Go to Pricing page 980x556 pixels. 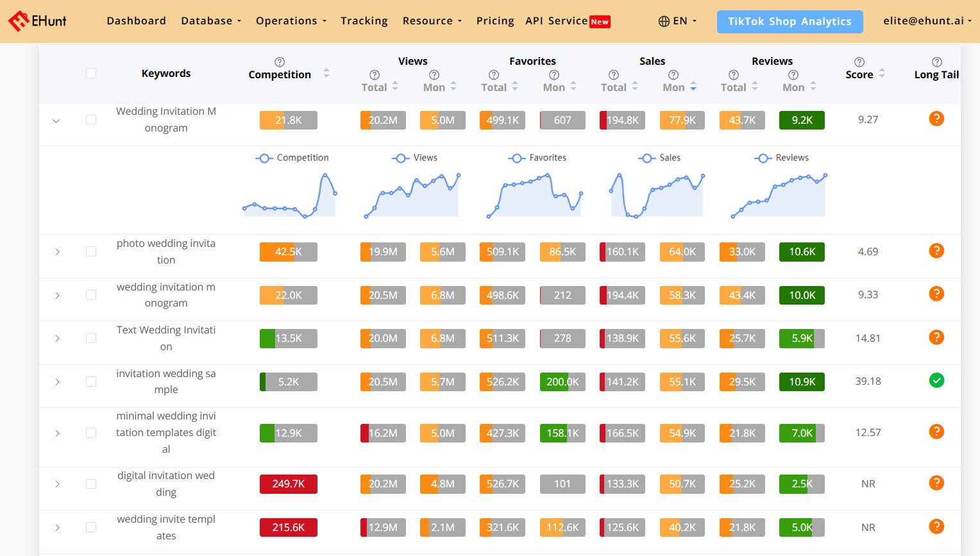pos(495,21)
